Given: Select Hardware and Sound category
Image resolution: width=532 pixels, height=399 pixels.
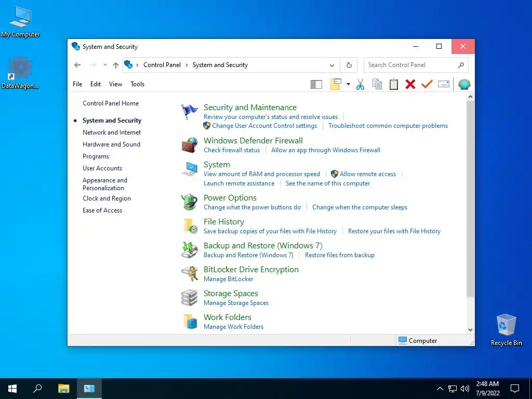Looking at the screenshot, I should point(111,144).
